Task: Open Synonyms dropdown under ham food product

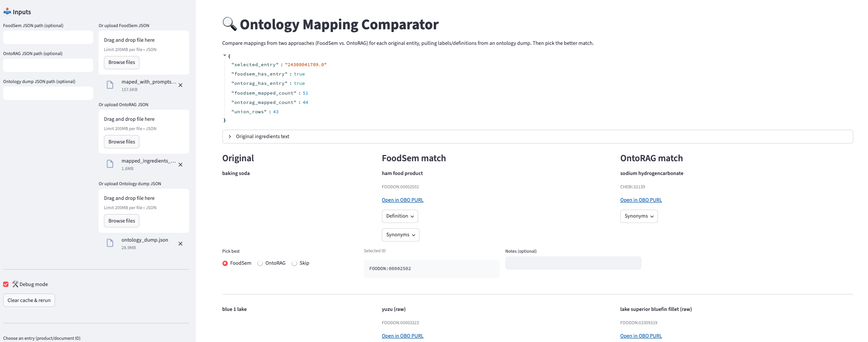Action: pyautogui.click(x=400, y=235)
